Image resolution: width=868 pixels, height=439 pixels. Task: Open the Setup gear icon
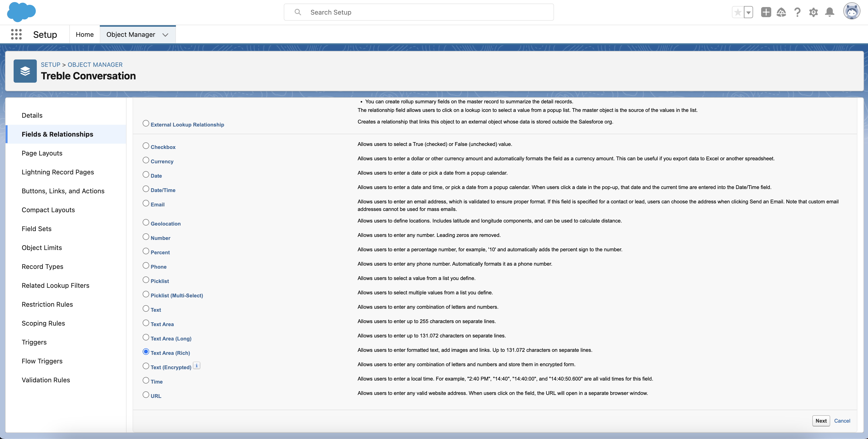(x=813, y=12)
